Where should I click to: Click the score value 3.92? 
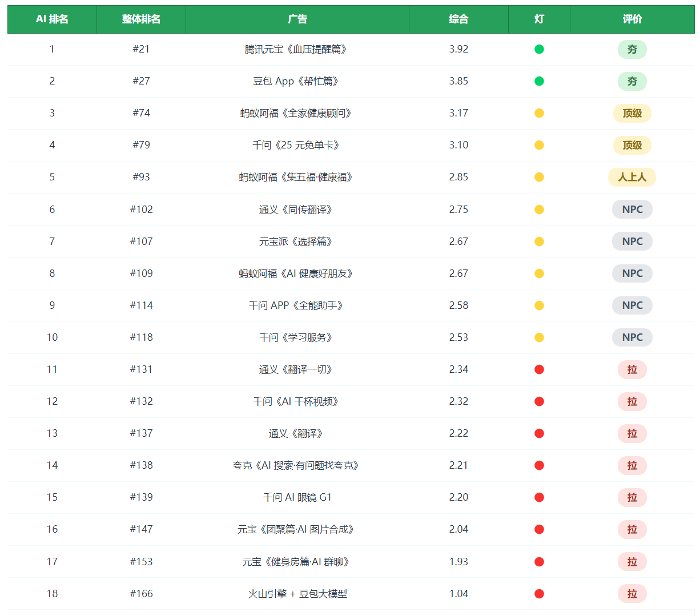pyautogui.click(x=458, y=49)
